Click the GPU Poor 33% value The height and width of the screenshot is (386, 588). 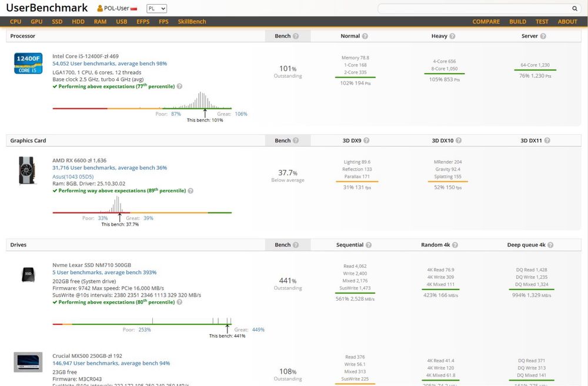(x=103, y=218)
